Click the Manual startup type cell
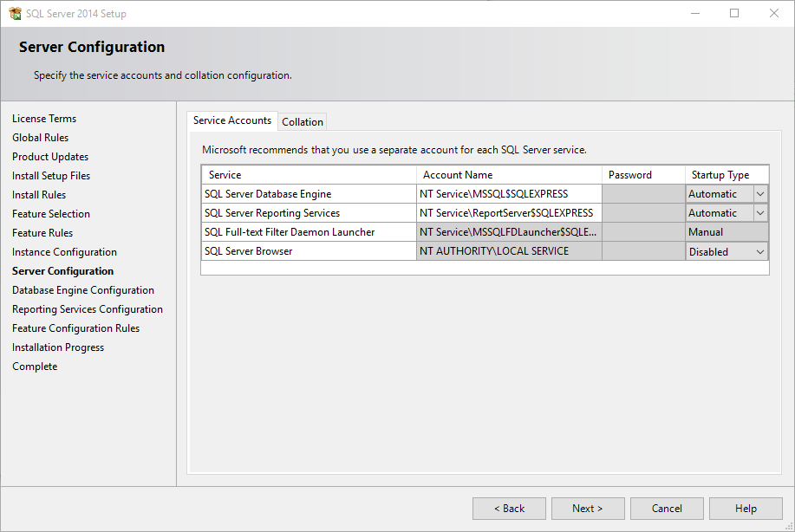795x532 pixels. [727, 232]
